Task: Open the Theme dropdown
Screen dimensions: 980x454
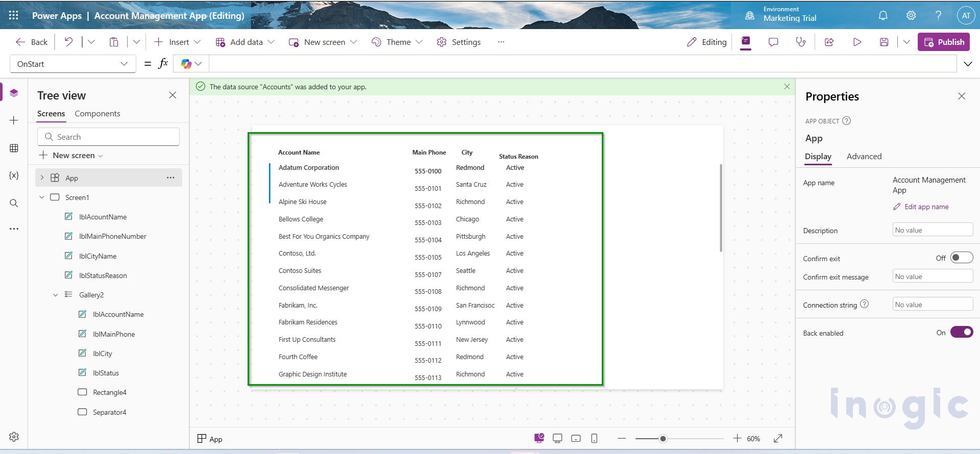Action: point(397,42)
